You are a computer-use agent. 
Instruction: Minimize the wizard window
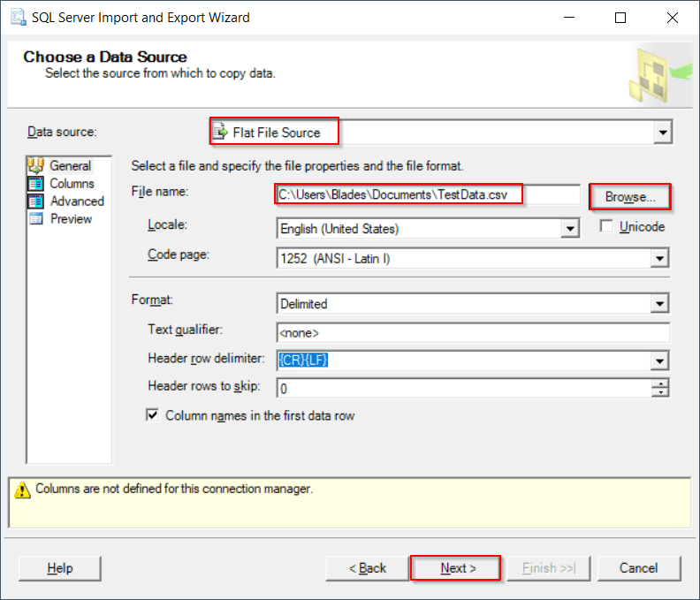569,18
